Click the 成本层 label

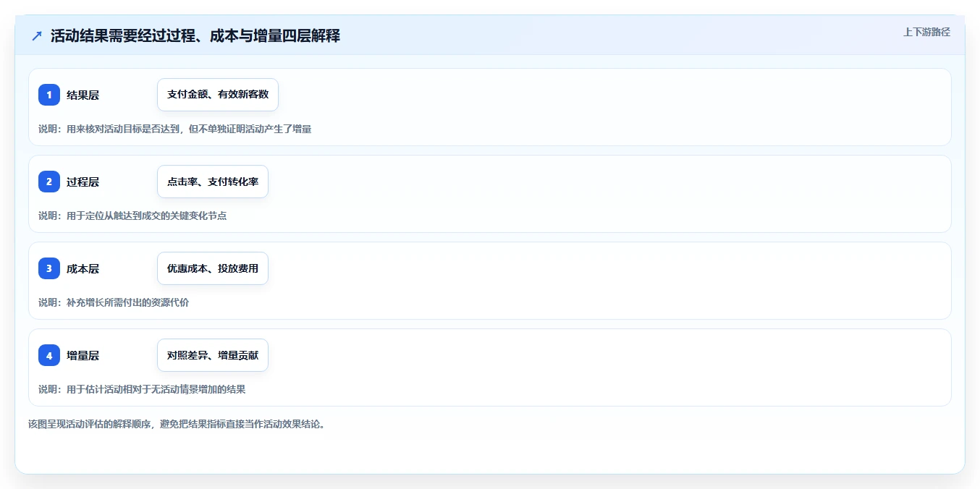click(83, 268)
